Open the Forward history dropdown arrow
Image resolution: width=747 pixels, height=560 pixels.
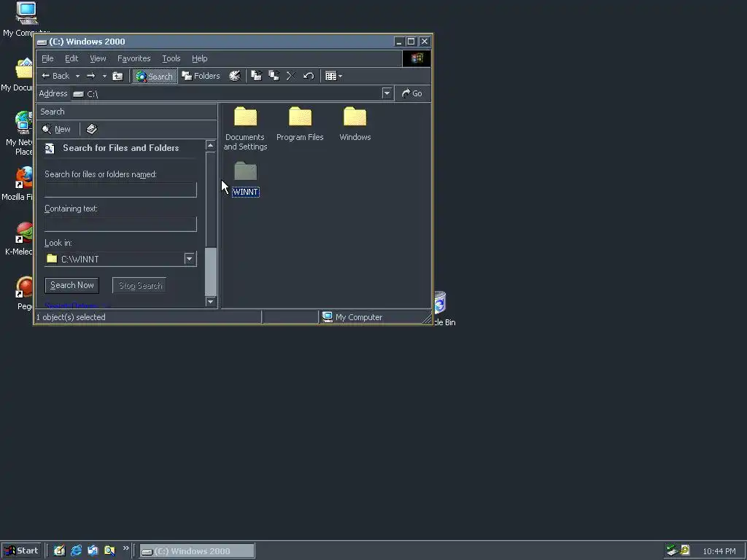[104, 76]
